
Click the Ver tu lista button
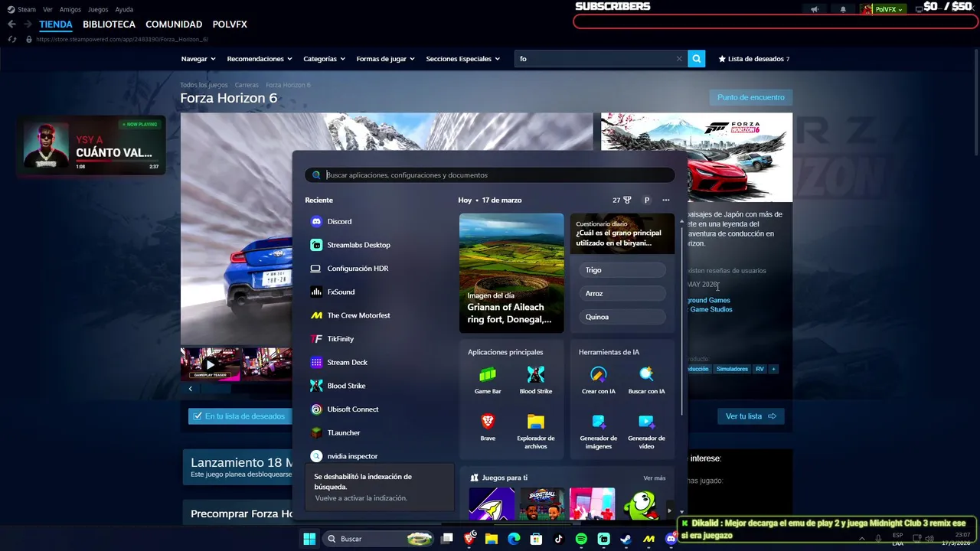pos(750,416)
